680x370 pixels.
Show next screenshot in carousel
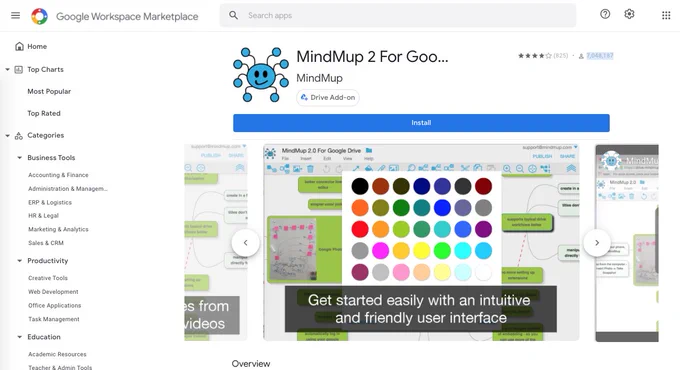pyautogui.click(x=597, y=243)
